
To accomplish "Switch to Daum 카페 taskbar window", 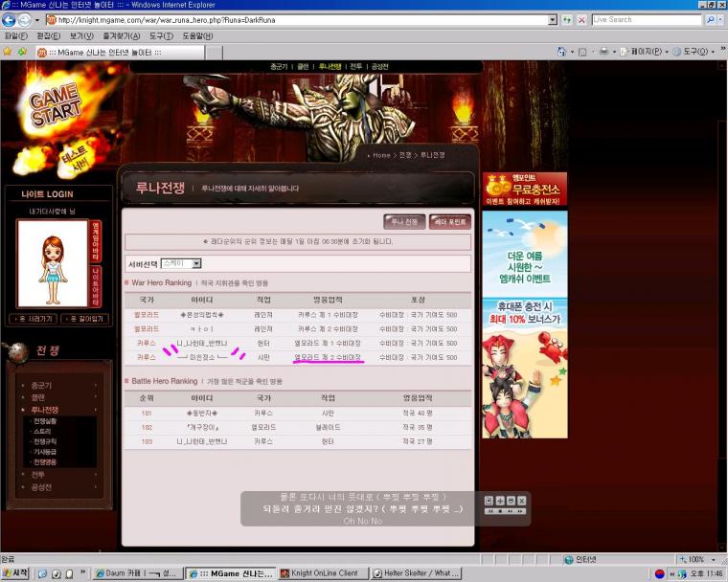I will (138, 573).
